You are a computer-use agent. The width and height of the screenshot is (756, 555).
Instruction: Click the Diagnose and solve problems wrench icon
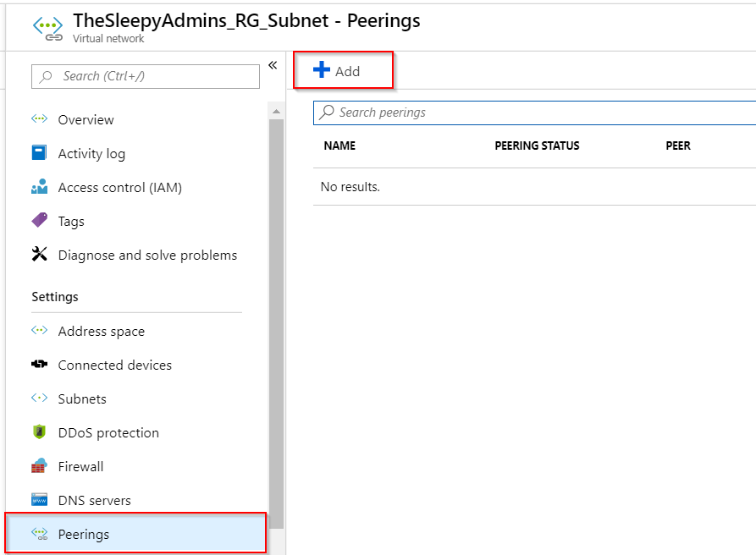[x=39, y=255]
